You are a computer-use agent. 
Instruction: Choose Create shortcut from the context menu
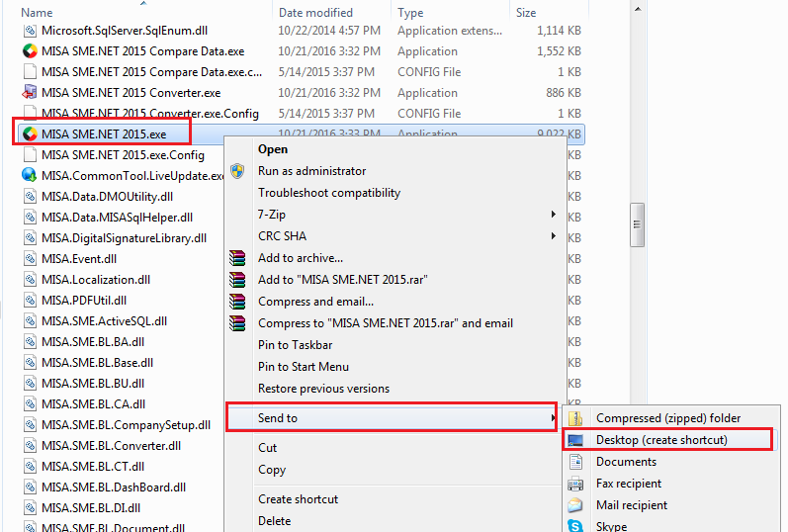[298, 499]
